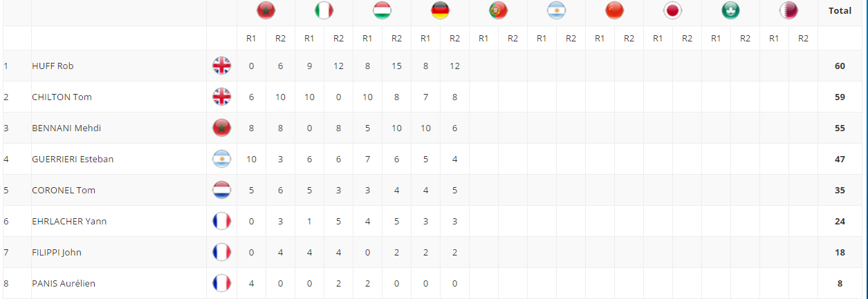Open driver HUFF Rob

tap(53, 66)
